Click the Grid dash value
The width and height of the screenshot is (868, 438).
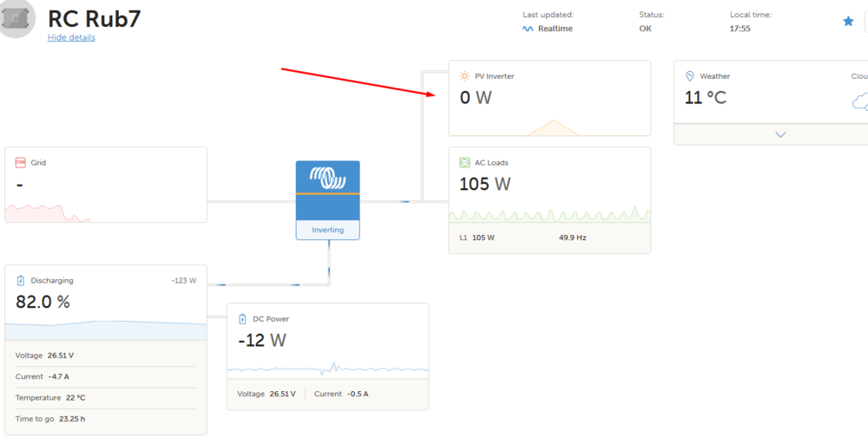click(x=19, y=185)
